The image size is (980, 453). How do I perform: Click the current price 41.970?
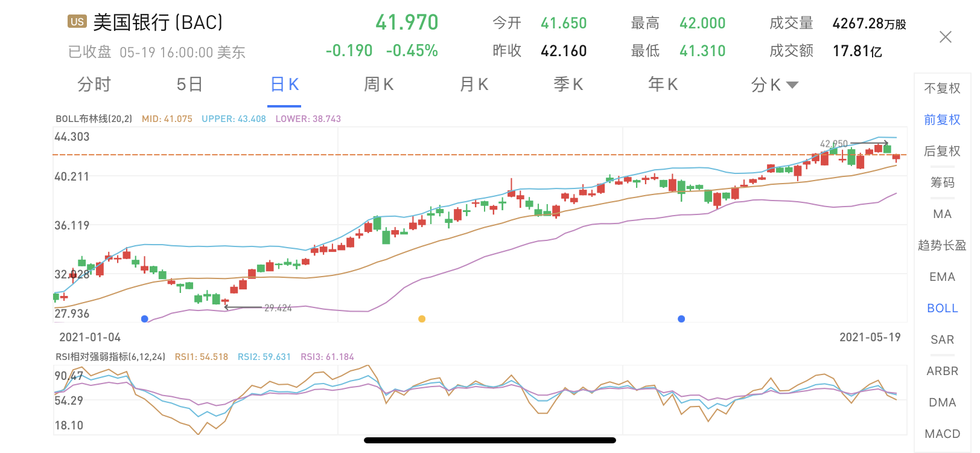(407, 22)
